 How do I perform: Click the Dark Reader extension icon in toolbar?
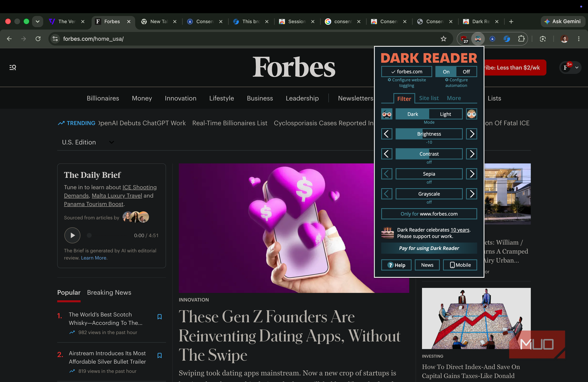click(x=478, y=39)
